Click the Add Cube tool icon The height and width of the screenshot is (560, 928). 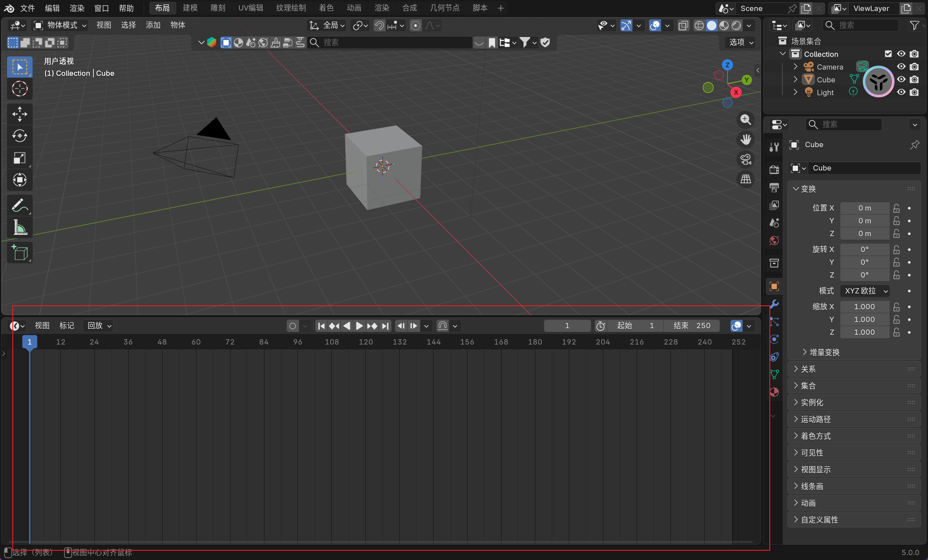19,252
